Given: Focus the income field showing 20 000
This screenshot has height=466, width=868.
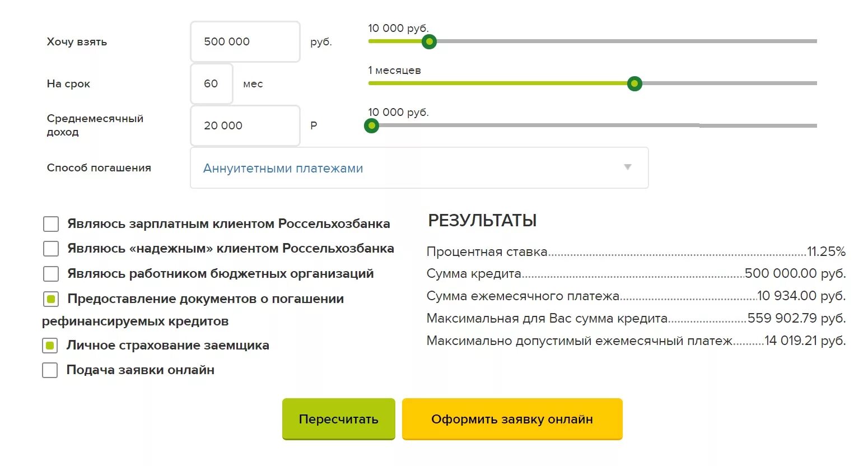Looking at the screenshot, I should coord(245,125).
